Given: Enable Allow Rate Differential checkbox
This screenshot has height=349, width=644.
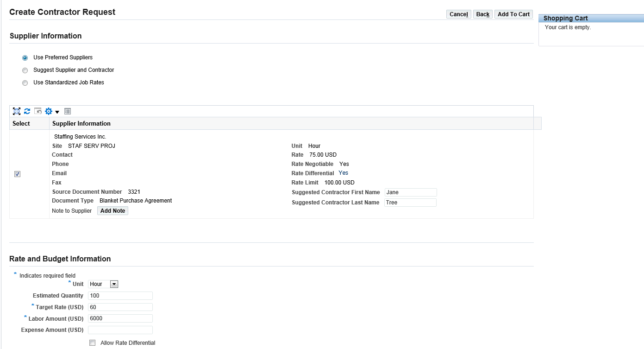Looking at the screenshot, I should coord(92,343).
